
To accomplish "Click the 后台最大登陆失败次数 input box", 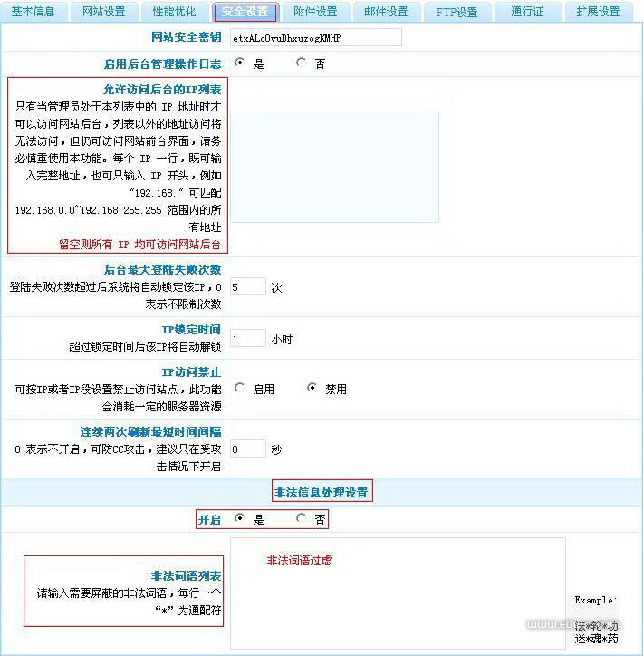I will coord(248,287).
